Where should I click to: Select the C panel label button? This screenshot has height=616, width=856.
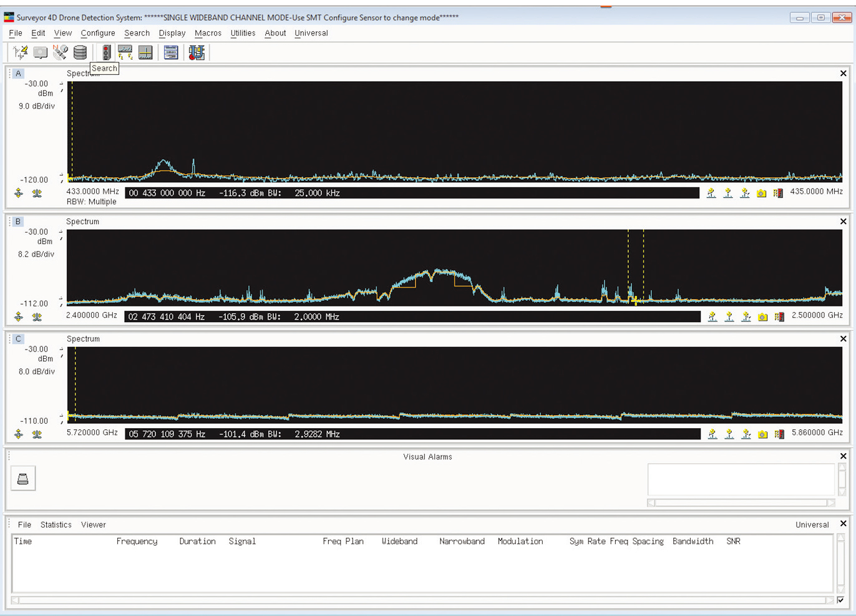click(18, 339)
